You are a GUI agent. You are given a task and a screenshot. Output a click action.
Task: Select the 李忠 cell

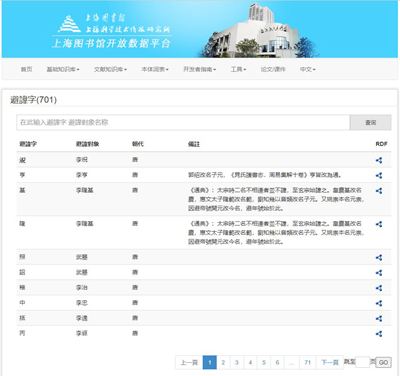coord(82,303)
